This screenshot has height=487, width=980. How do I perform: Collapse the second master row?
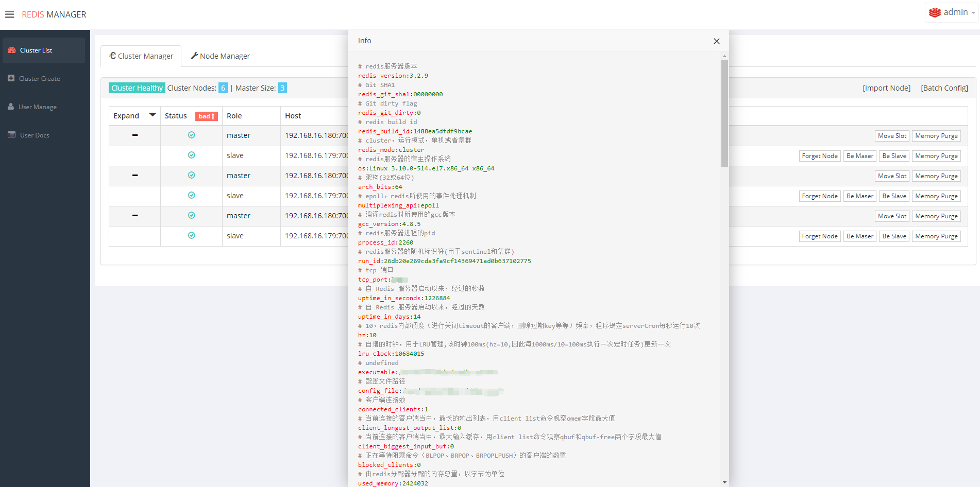pos(135,176)
